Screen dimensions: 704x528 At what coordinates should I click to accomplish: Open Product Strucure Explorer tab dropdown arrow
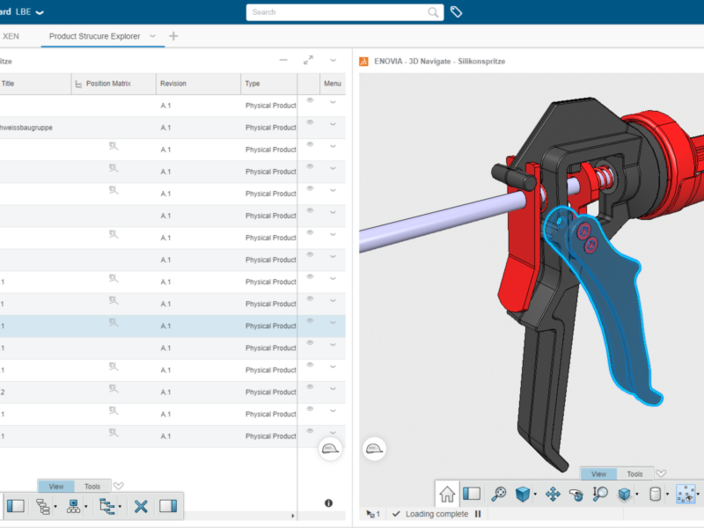coord(153,36)
